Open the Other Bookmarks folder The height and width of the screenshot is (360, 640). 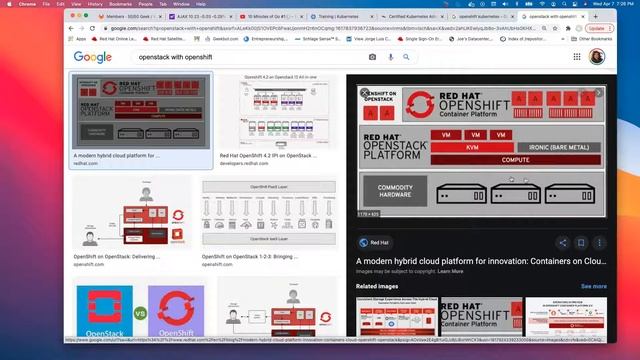coord(591,39)
